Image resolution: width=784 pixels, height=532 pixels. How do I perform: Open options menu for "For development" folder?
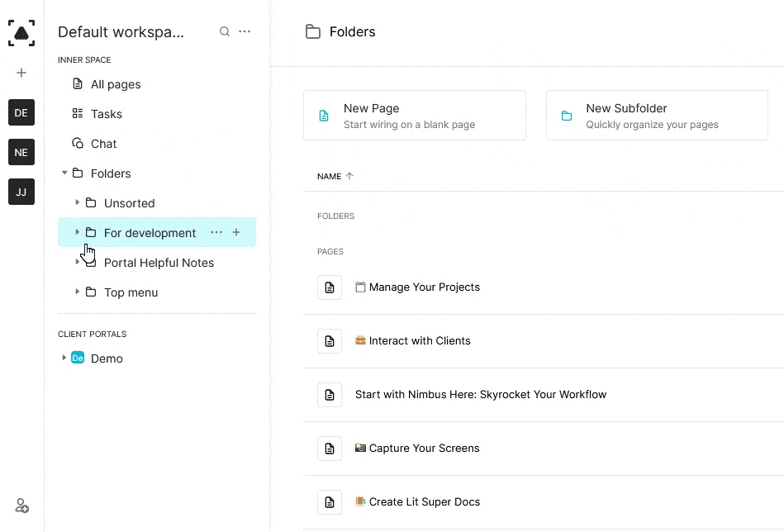coord(216,232)
